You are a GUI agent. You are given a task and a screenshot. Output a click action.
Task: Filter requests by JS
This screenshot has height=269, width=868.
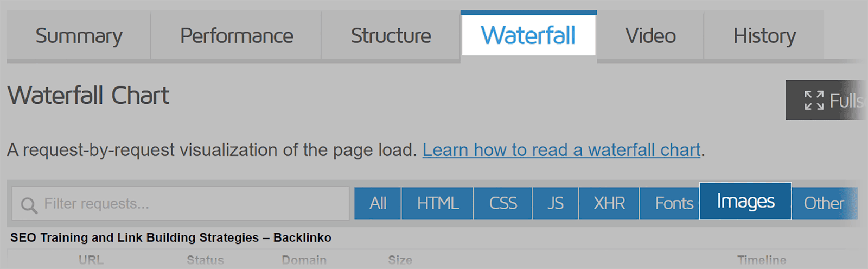[556, 204]
